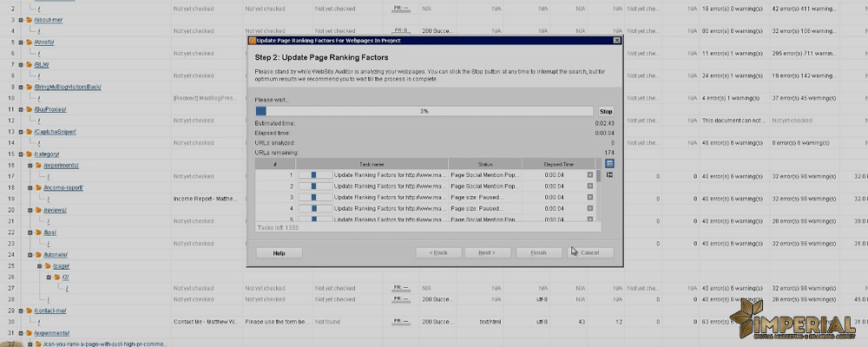
Task: Collapse the /income-report/ tree node
Action: point(28,187)
